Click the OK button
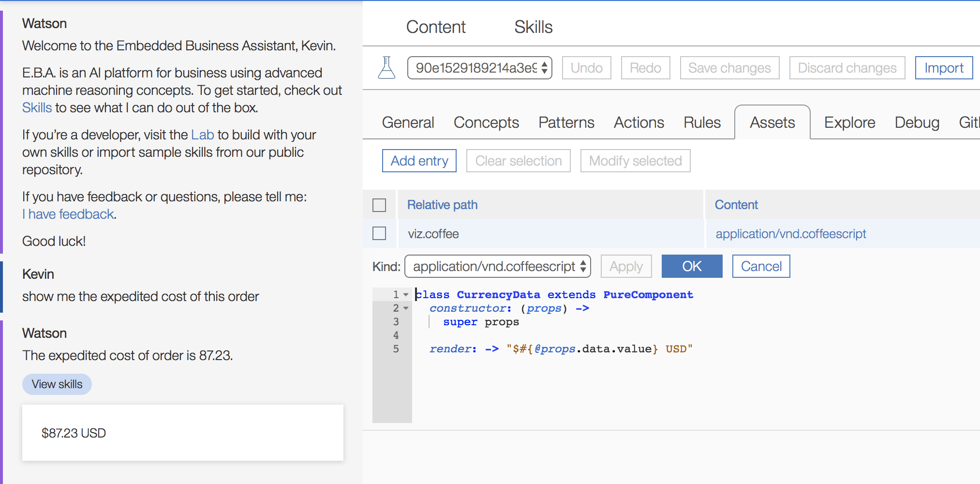The height and width of the screenshot is (484, 980). [x=692, y=266]
